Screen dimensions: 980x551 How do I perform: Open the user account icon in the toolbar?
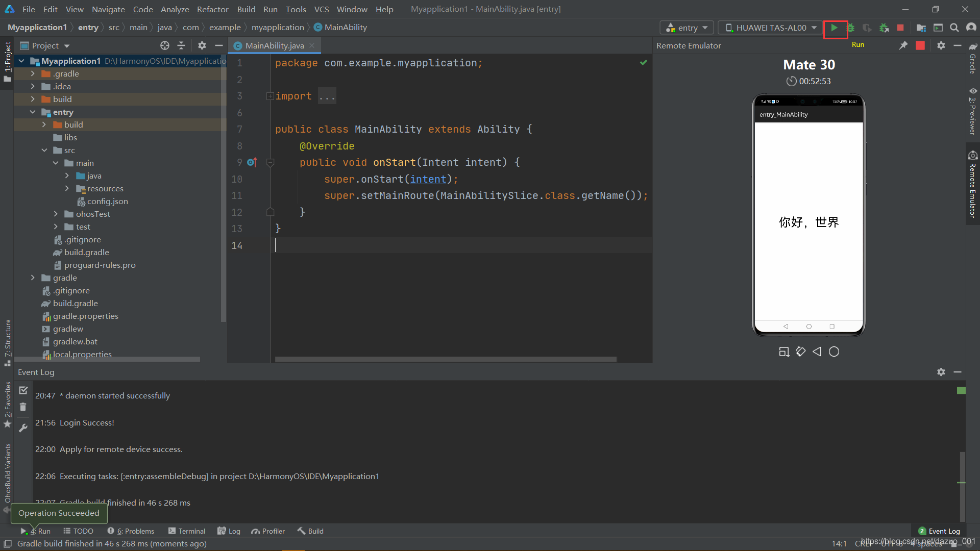[971, 28]
